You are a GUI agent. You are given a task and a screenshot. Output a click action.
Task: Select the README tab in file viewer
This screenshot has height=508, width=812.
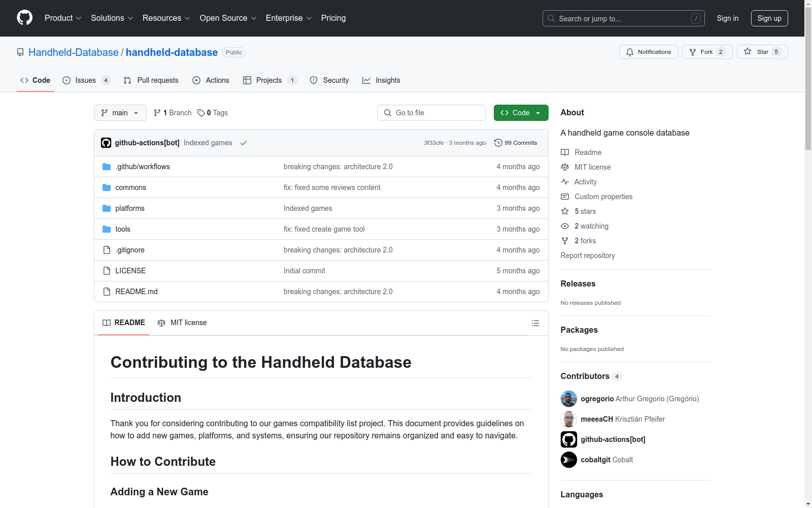[124, 323]
